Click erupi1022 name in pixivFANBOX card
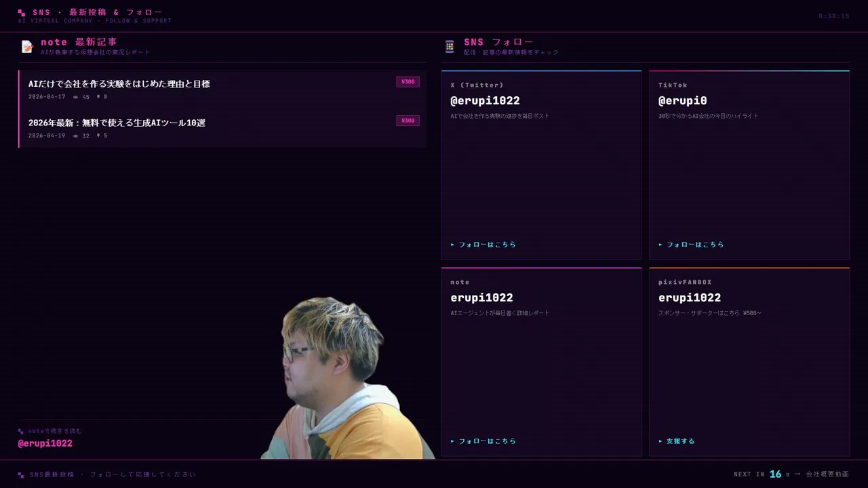 point(690,298)
